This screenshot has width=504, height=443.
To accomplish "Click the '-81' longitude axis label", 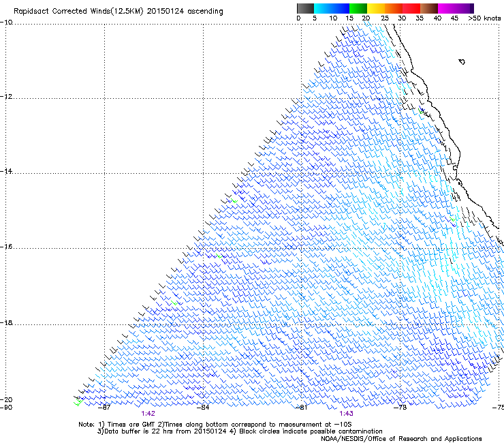I will (301, 408).
